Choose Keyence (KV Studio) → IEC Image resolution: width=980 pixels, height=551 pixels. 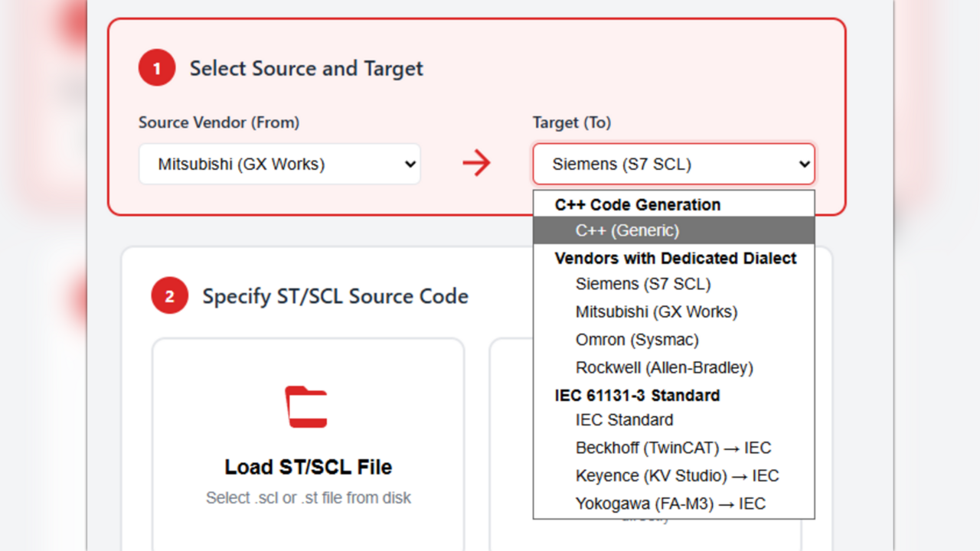click(x=677, y=476)
